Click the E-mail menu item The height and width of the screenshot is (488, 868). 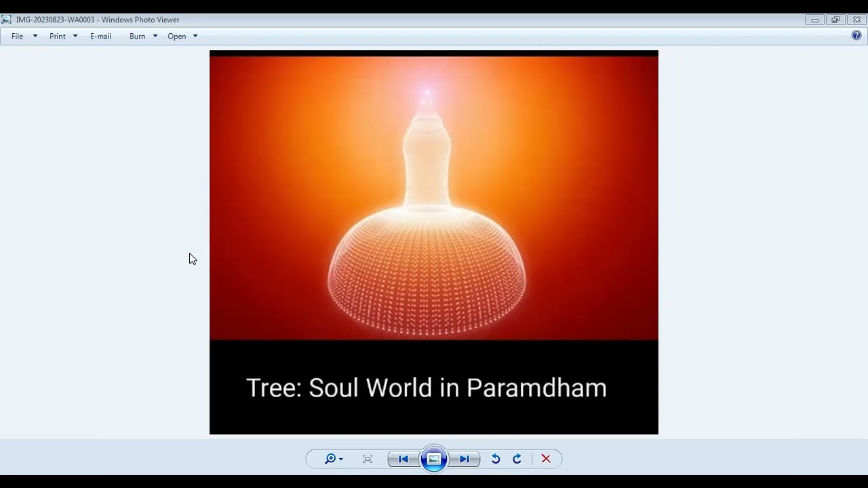(100, 36)
